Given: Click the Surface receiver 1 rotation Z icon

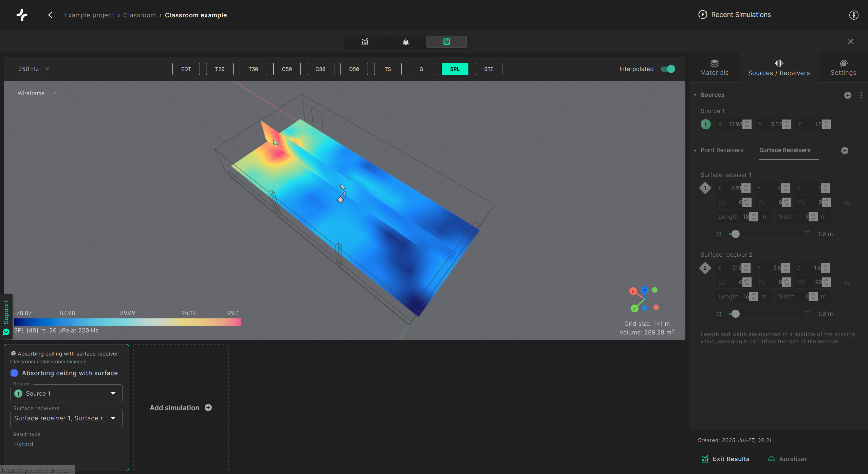Looking at the screenshot, I should pos(801,203).
